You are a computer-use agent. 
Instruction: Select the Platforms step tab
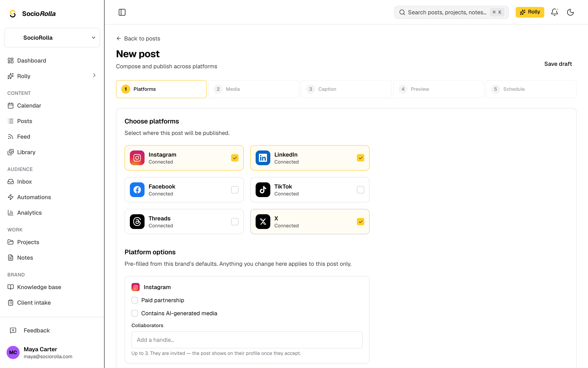tap(161, 89)
